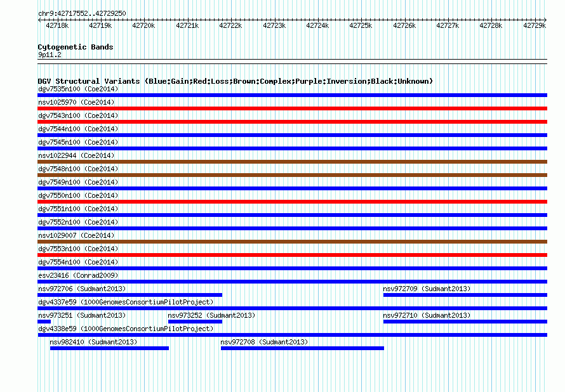Select the dgv7548n100 (Coe2014) label

click(x=78, y=169)
